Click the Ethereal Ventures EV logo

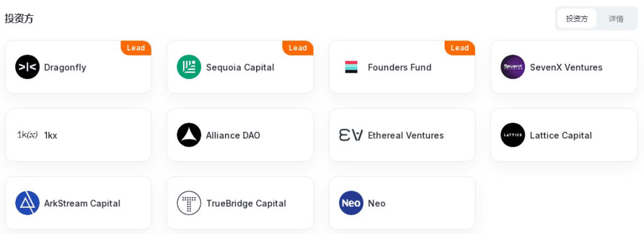351,135
